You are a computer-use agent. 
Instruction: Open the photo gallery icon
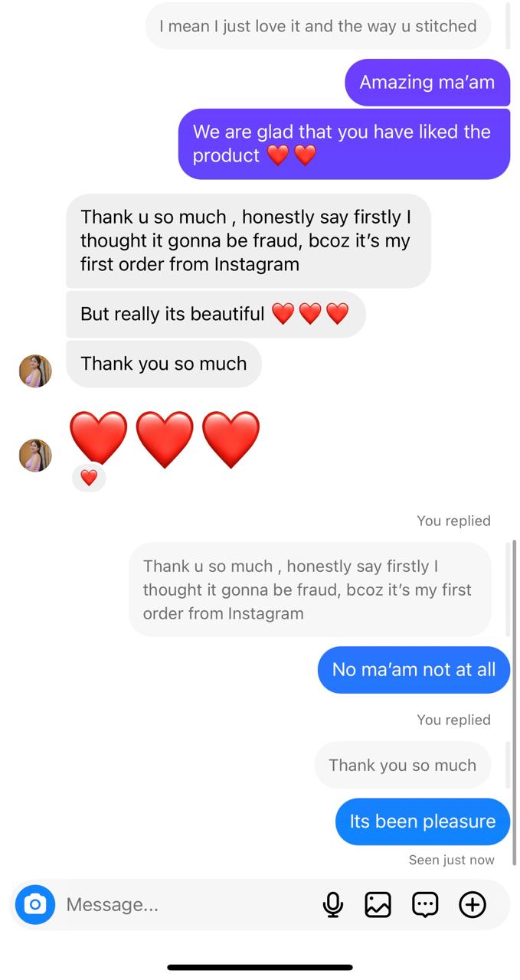[x=378, y=905]
